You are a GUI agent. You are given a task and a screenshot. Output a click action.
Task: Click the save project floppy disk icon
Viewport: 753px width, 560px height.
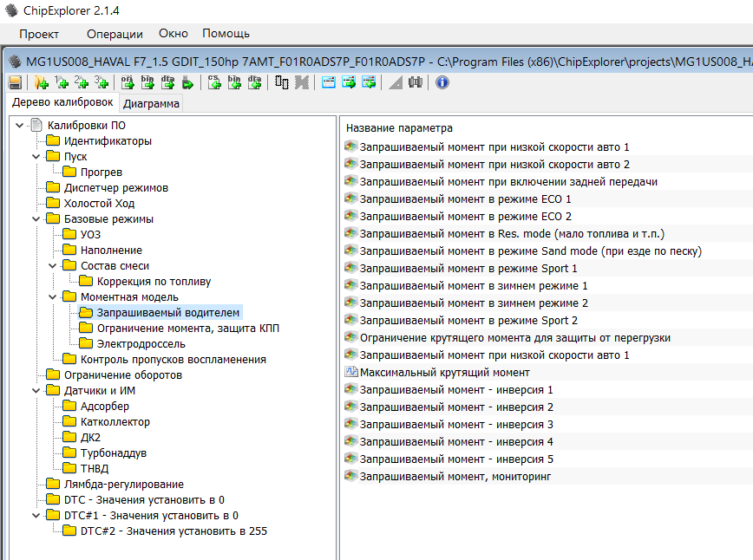15,82
